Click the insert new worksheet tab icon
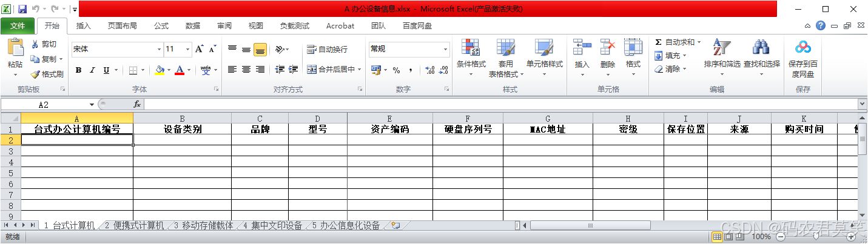The image size is (868, 244). point(395,225)
